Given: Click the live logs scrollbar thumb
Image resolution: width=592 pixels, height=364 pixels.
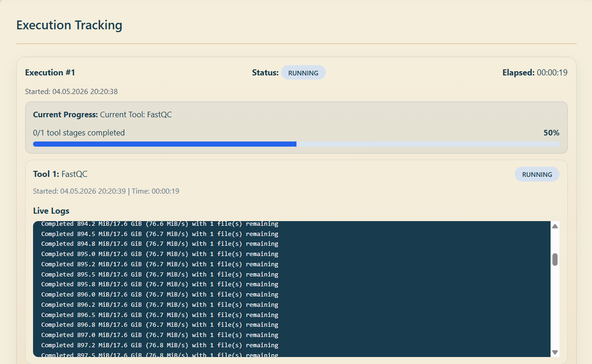Looking at the screenshot, I should tap(555, 260).
